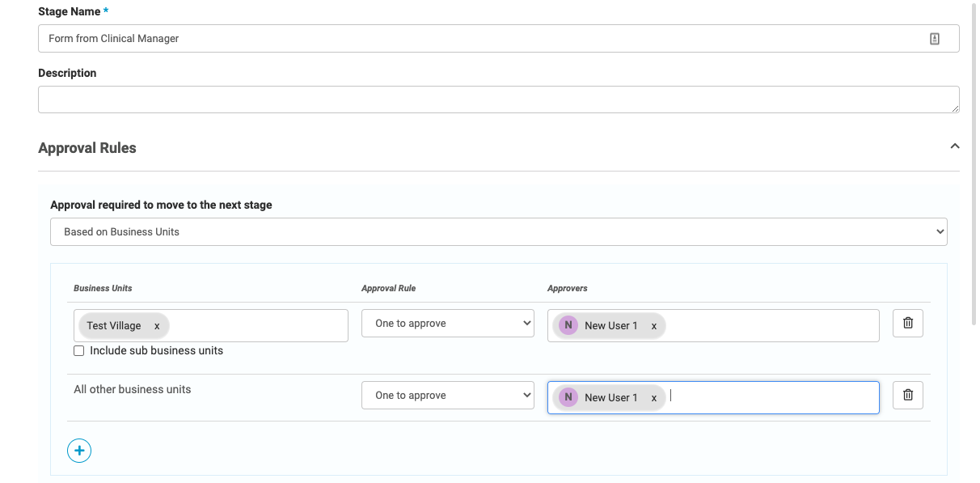Collapse the Approval Rules section chevron
The height and width of the screenshot is (483, 980).
(954, 146)
